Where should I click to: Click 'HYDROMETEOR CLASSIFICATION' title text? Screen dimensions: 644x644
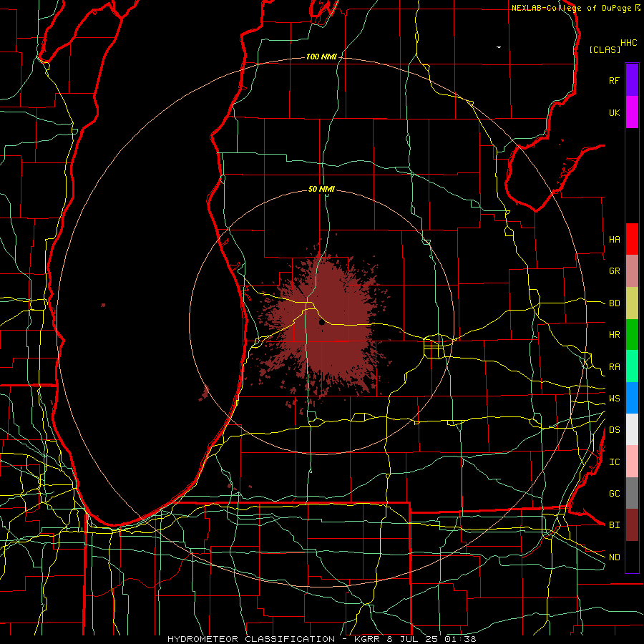(251, 639)
